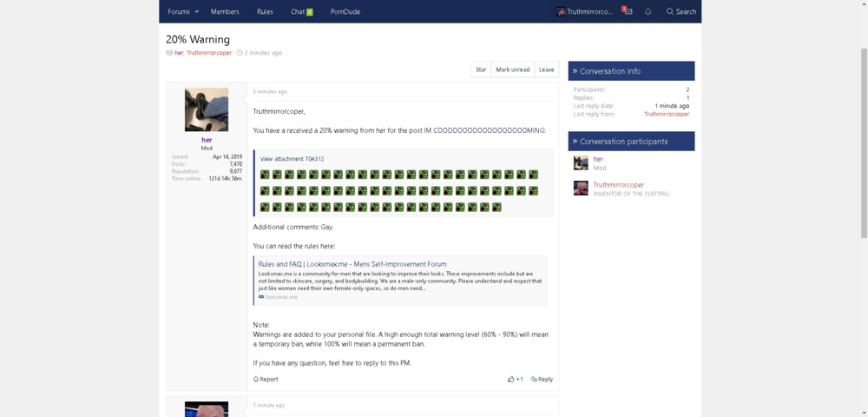
Task: Open second post's avatar at bottom
Action: click(x=207, y=409)
